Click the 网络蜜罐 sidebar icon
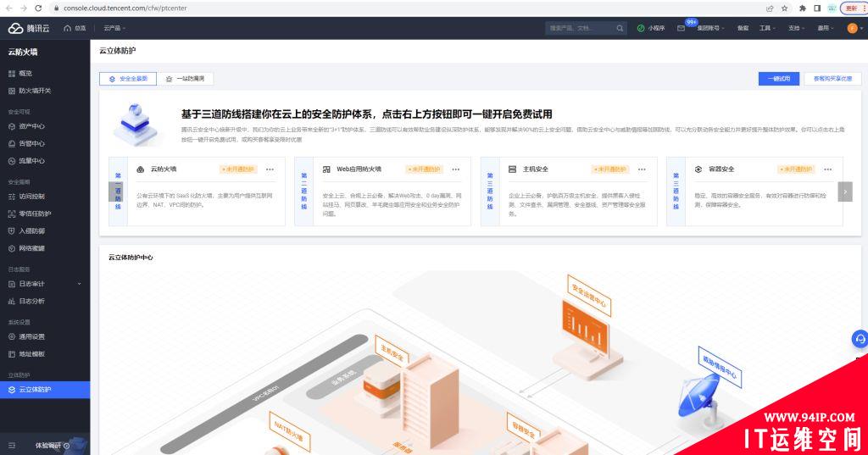 coord(12,248)
